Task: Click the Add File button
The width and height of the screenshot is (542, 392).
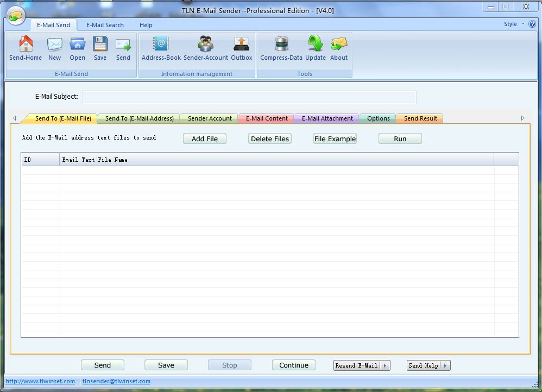Action: 204,138
